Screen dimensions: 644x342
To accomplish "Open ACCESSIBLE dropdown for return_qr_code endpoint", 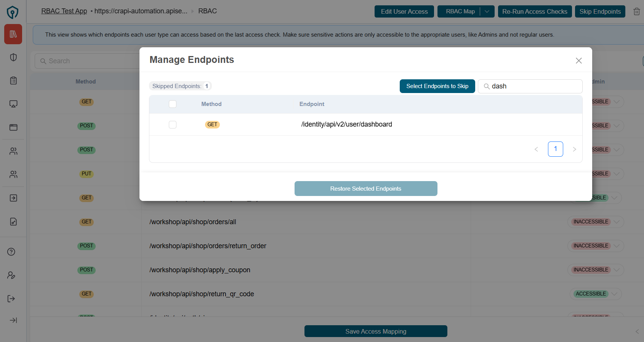I will [x=614, y=294].
